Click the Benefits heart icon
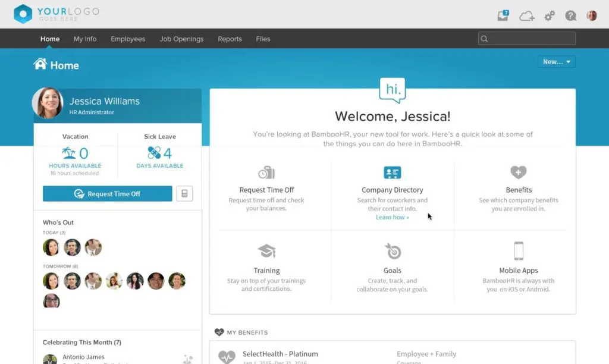The image size is (609, 364). pos(518,172)
